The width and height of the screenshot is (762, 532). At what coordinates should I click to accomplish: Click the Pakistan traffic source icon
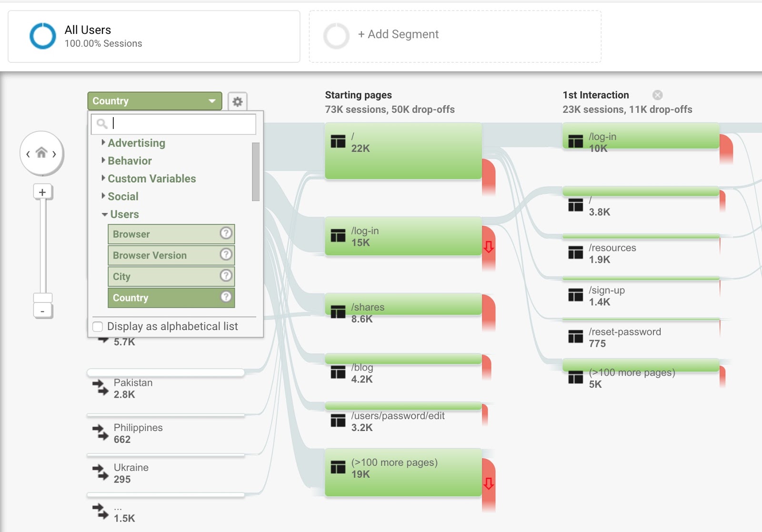pos(100,388)
